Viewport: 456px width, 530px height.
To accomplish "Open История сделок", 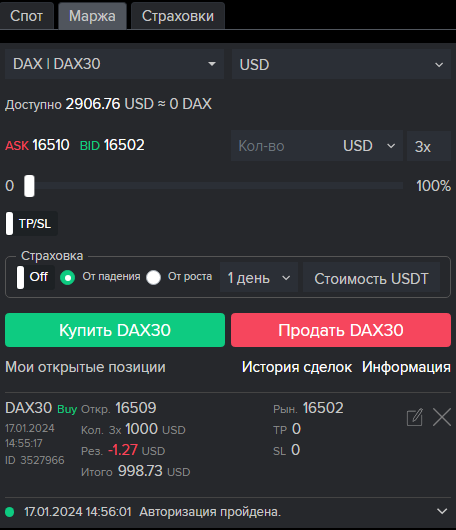I will pyautogui.click(x=297, y=367).
